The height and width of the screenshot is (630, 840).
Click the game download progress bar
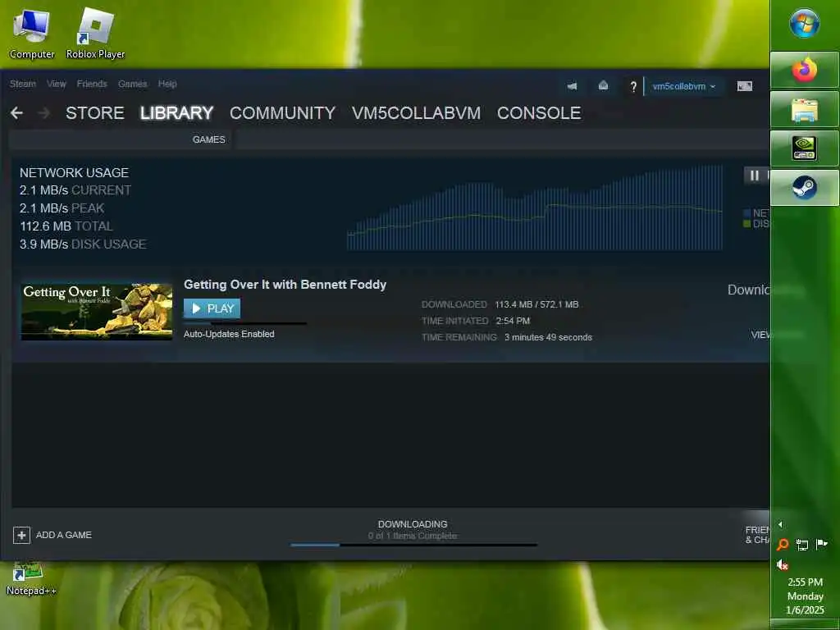(245, 323)
